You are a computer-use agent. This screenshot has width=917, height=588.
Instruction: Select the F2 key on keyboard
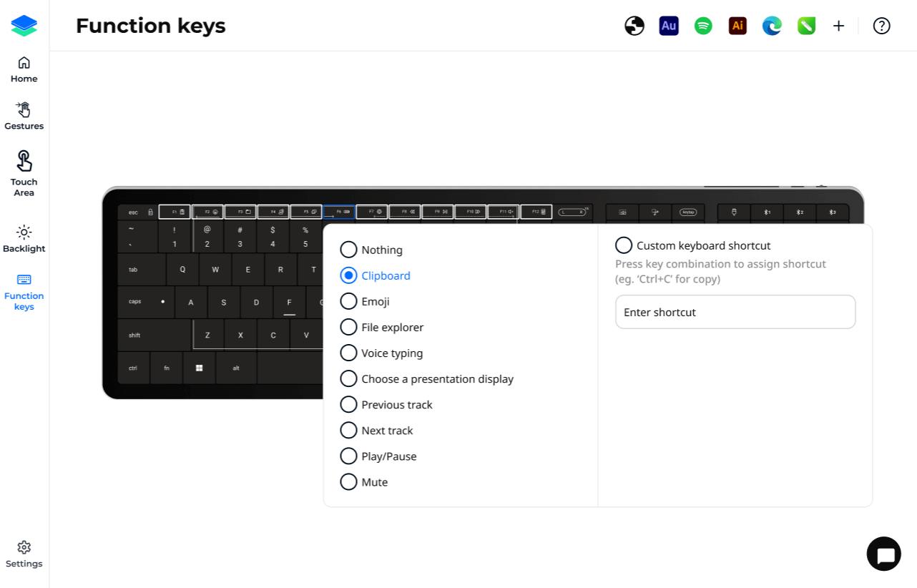[x=207, y=212]
